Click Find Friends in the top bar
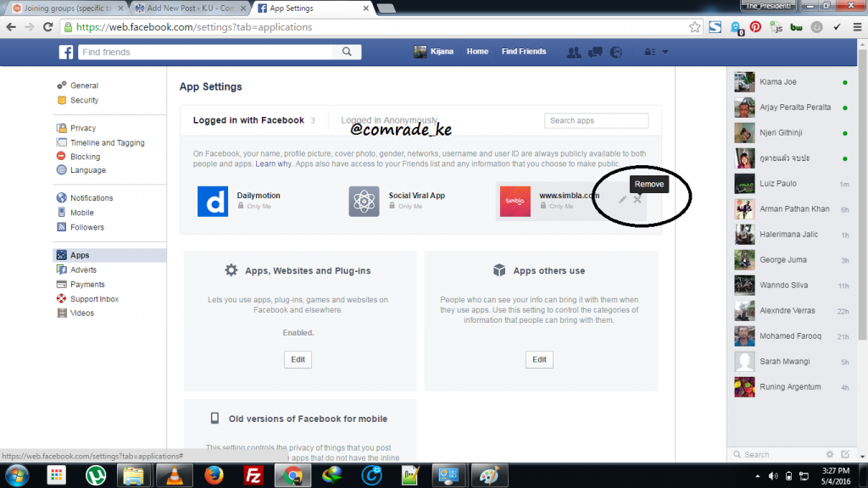The height and width of the screenshot is (488, 868). (x=524, y=52)
